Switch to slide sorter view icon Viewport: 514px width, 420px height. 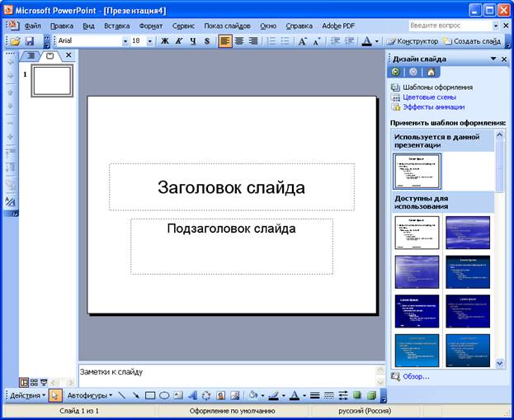coord(34,382)
